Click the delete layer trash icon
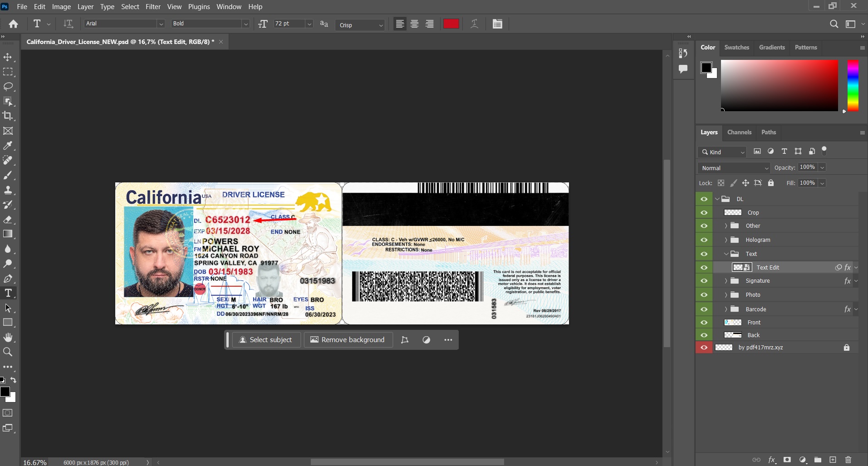The height and width of the screenshot is (466, 868). click(x=848, y=460)
